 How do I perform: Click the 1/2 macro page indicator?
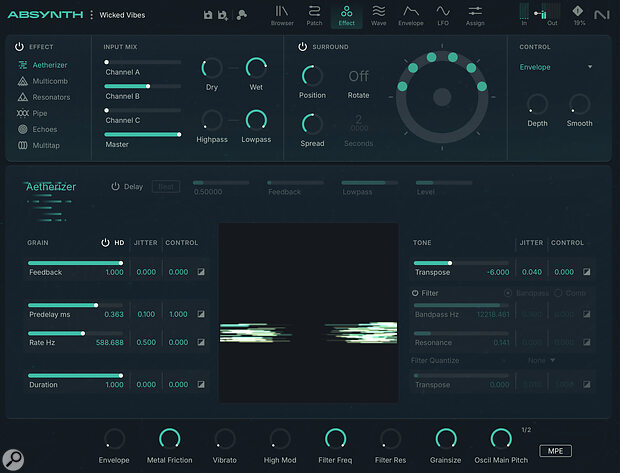(x=526, y=429)
